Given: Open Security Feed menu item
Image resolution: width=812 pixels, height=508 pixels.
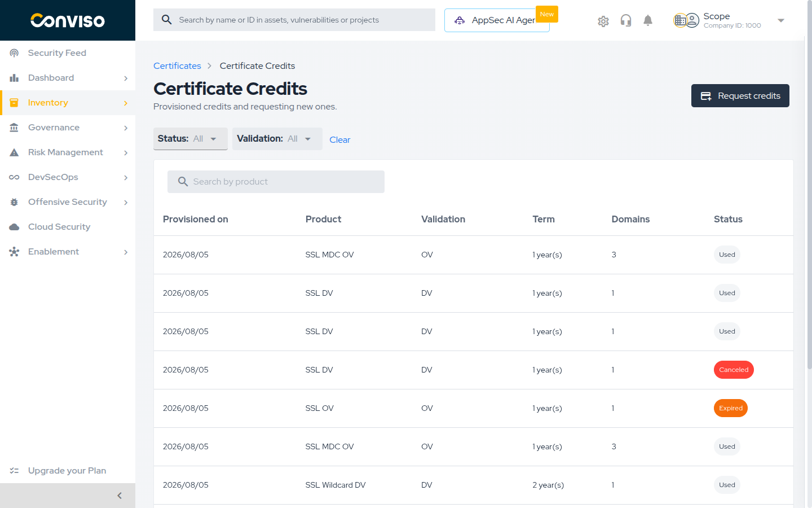Looking at the screenshot, I should [68, 53].
